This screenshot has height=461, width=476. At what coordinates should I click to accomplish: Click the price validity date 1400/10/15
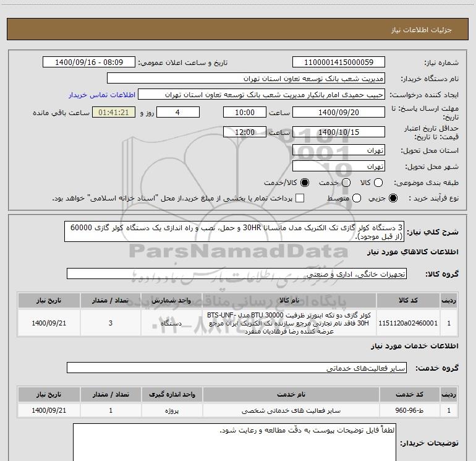click(339, 132)
